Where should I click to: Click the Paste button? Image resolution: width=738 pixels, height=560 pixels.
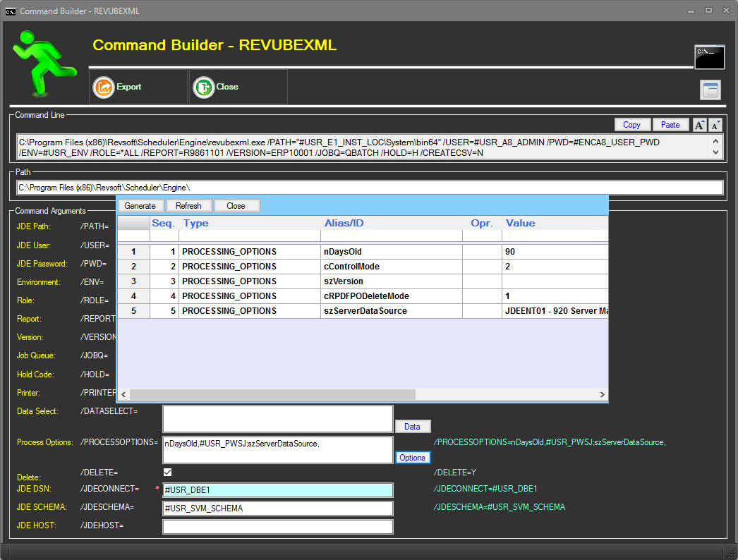670,125
